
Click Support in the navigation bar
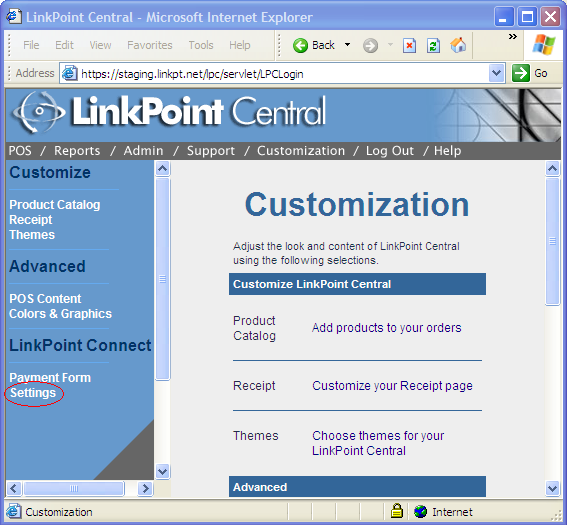click(x=211, y=151)
